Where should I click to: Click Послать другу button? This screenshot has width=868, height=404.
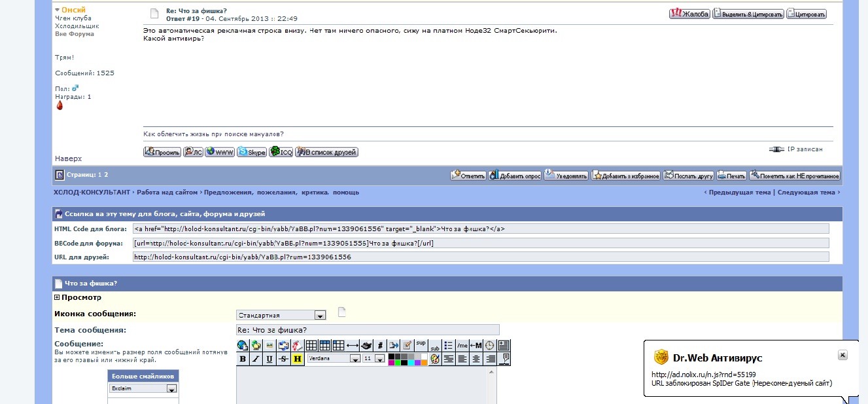[689, 175]
